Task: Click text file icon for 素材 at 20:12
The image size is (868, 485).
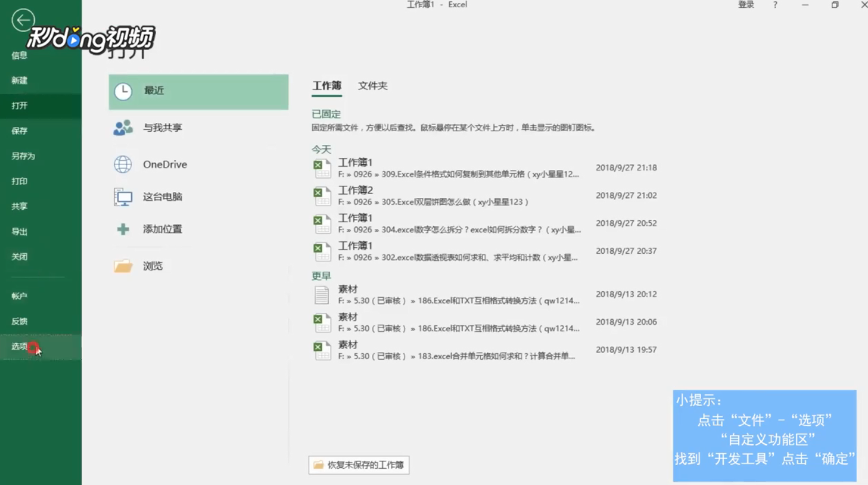Action: 322,294
